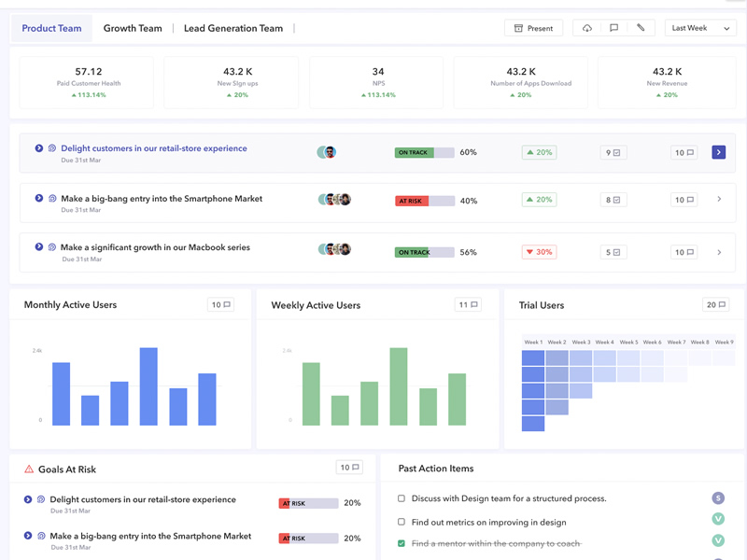Open comments via the top toolbar speech-bubble icon

613,28
